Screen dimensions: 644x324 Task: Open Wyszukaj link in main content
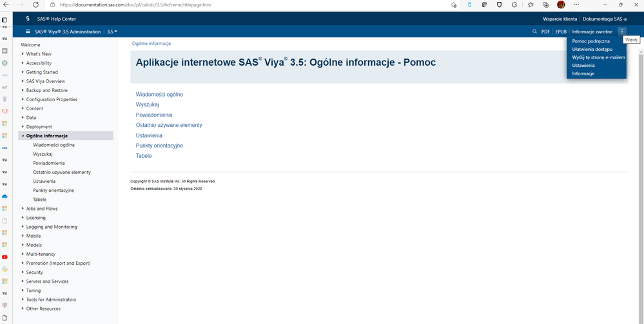[148, 105]
